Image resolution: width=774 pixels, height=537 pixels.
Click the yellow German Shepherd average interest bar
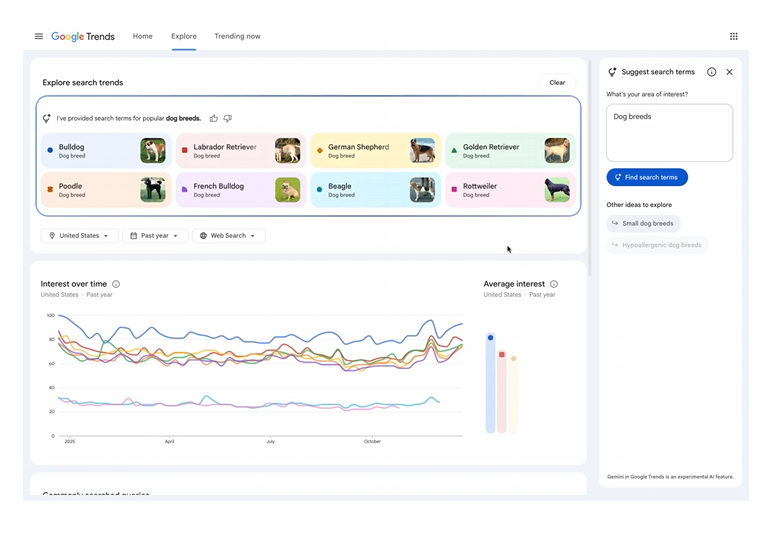(x=513, y=393)
